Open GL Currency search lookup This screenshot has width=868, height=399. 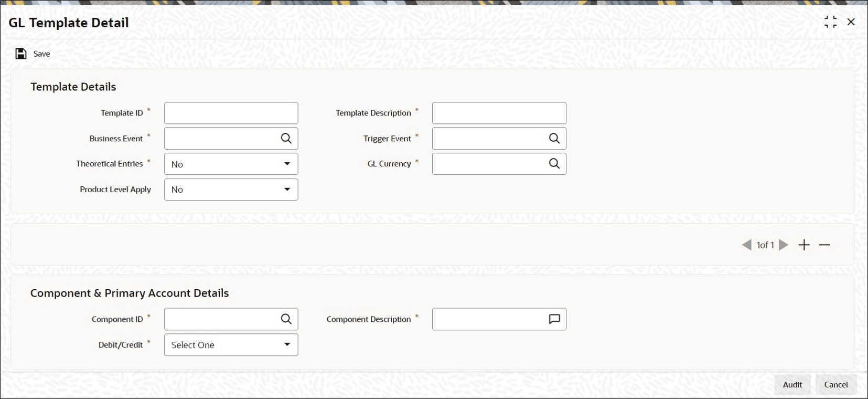[554, 164]
